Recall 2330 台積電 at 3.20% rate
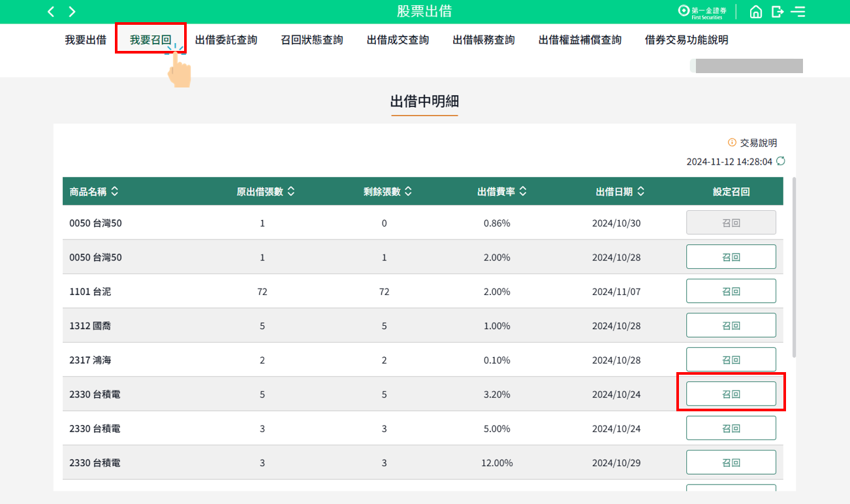Screen dimensions: 850x504 pyautogui.click(x=731, y=394)
